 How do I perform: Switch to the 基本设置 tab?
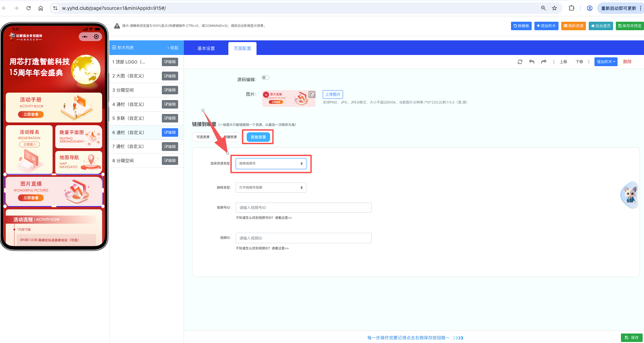pos(206,49)
